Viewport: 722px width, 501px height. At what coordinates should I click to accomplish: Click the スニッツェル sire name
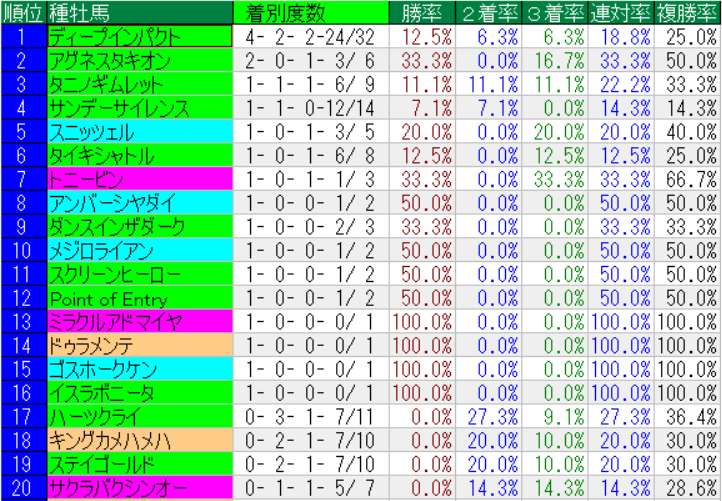140,132
